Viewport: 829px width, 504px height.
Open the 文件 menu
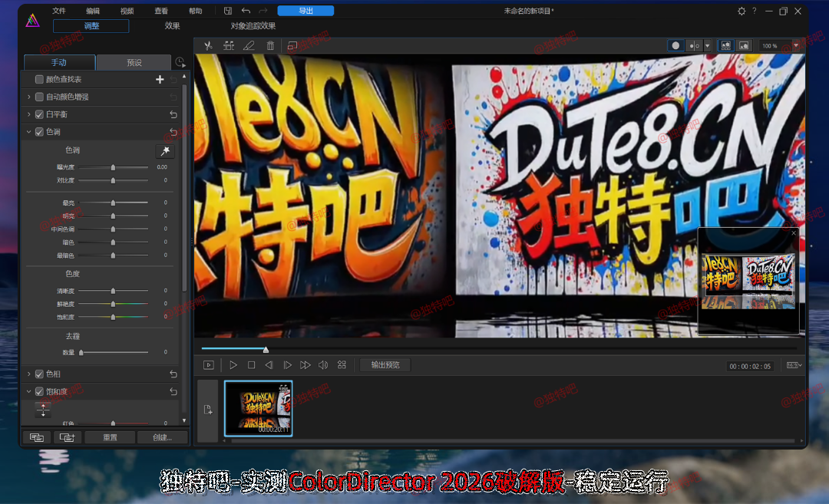coord(59,11)
